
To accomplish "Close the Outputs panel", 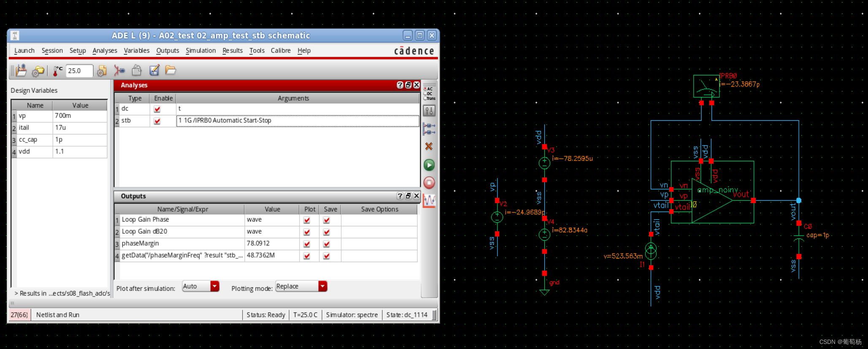I will click(416, 196).
